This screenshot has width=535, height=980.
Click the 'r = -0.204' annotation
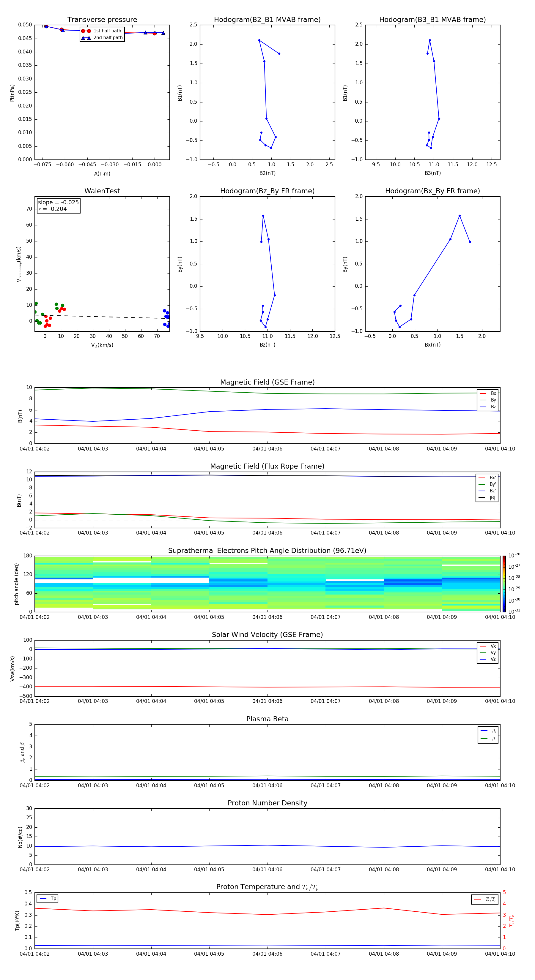click(x=53, y=209)
